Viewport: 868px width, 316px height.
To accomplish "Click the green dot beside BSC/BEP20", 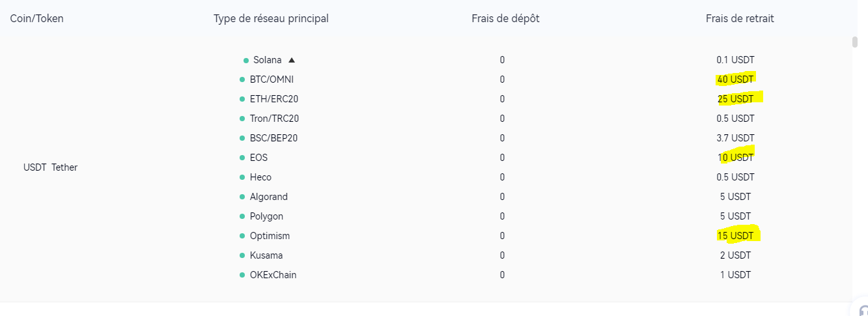I will click(242, 138).
